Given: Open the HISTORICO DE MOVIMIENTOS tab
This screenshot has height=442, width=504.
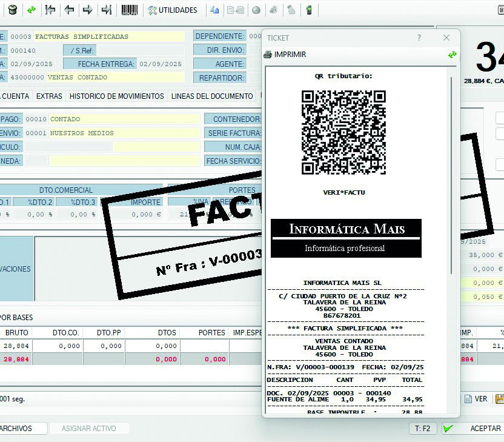Looking at the screenshot, I should click(x=116, y=96).
